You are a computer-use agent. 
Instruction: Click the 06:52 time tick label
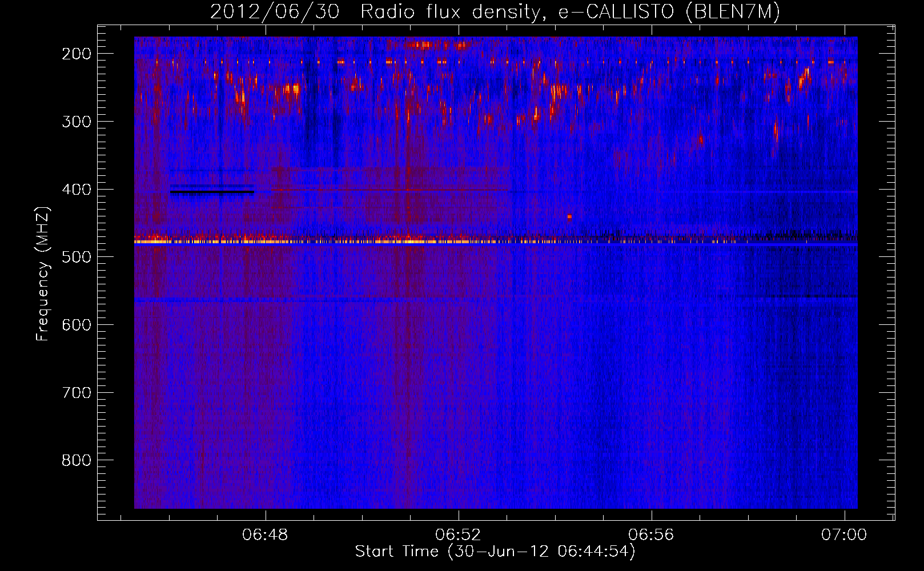pos(458,535)
